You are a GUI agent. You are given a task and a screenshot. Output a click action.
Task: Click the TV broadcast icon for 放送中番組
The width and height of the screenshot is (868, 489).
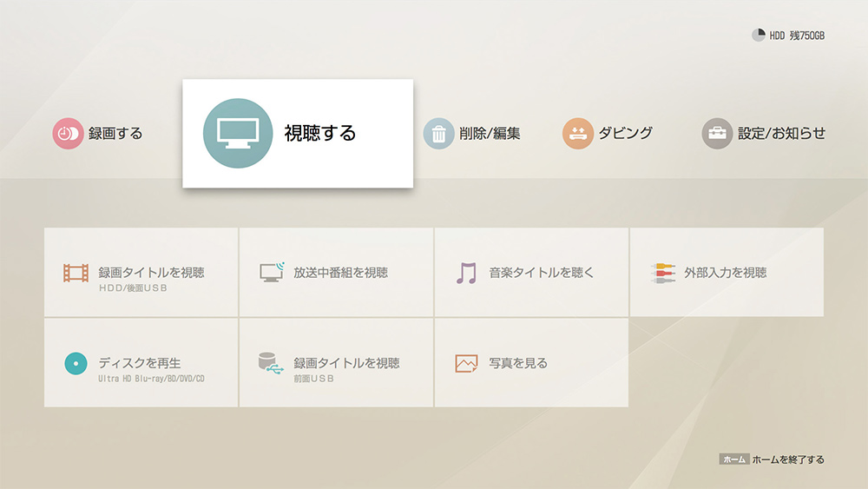coord(273,273)
